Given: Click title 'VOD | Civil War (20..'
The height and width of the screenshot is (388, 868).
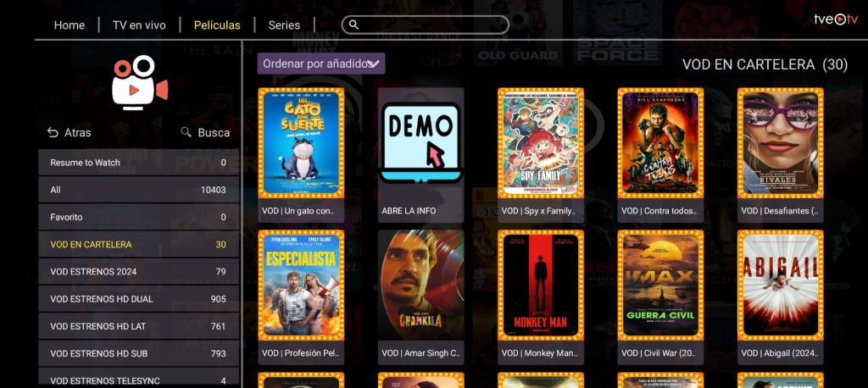Looking at the screenshot, I should click(659, 353).
